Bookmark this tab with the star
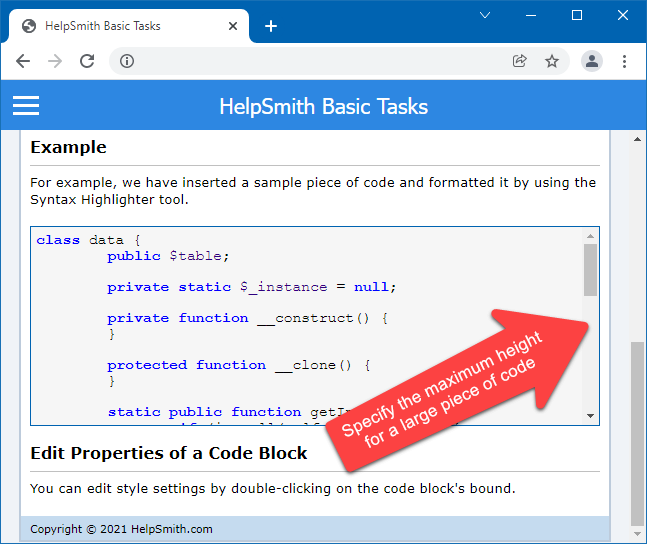Viewport: 647px width, 544px height. click(552, 61)
